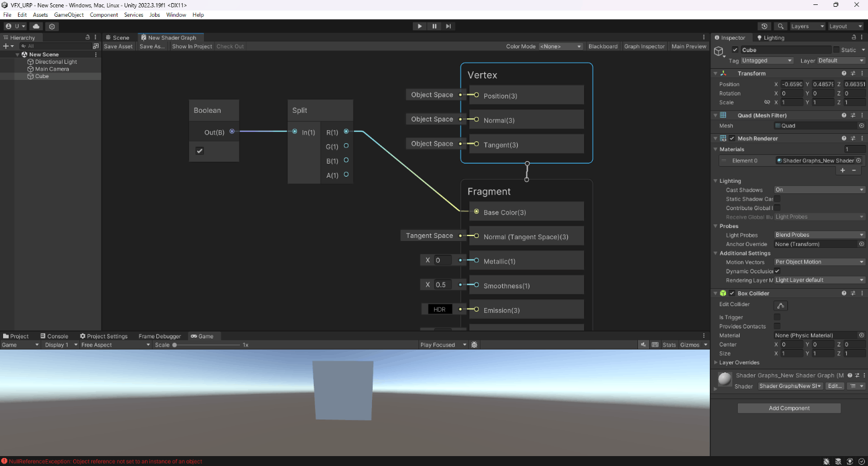
Task: Open Transform component more options menu
Action: 862,73
